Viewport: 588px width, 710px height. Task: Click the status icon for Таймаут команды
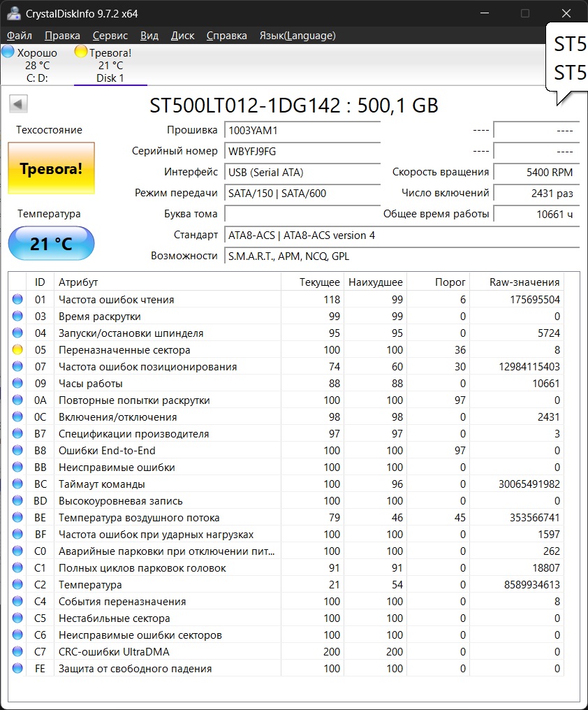17,484
